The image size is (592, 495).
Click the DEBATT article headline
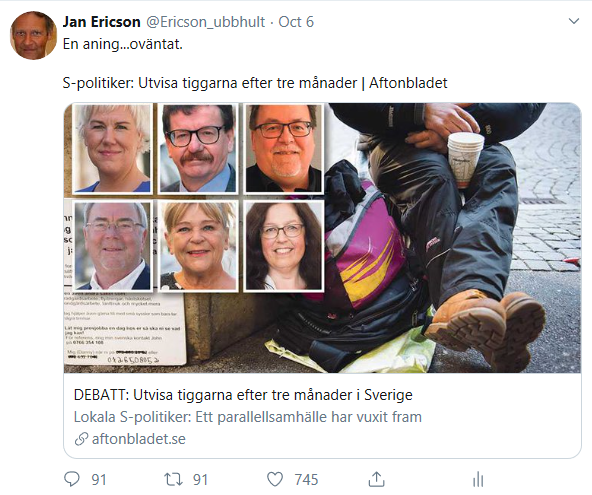[x=243, y=395]
